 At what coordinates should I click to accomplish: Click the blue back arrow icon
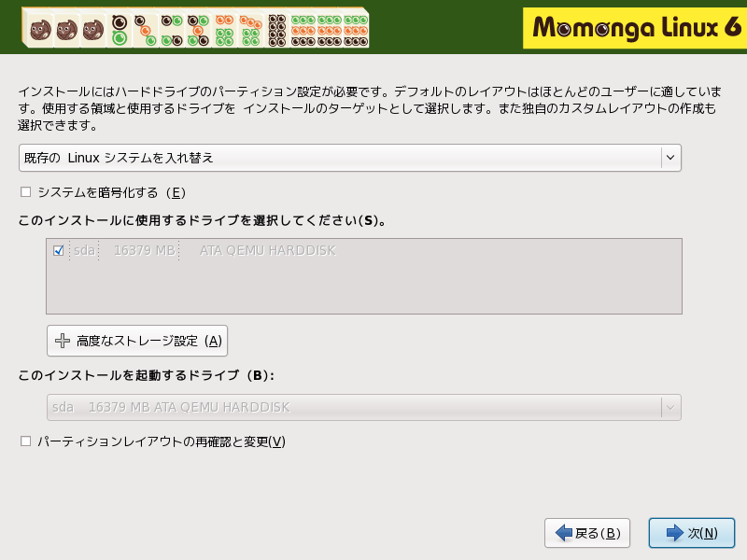pos(564,533)
